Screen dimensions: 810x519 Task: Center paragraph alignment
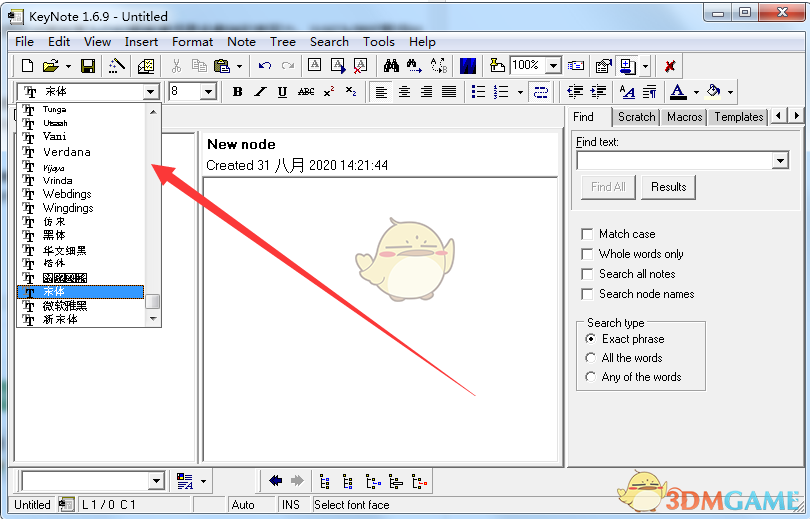click(404, 92)
